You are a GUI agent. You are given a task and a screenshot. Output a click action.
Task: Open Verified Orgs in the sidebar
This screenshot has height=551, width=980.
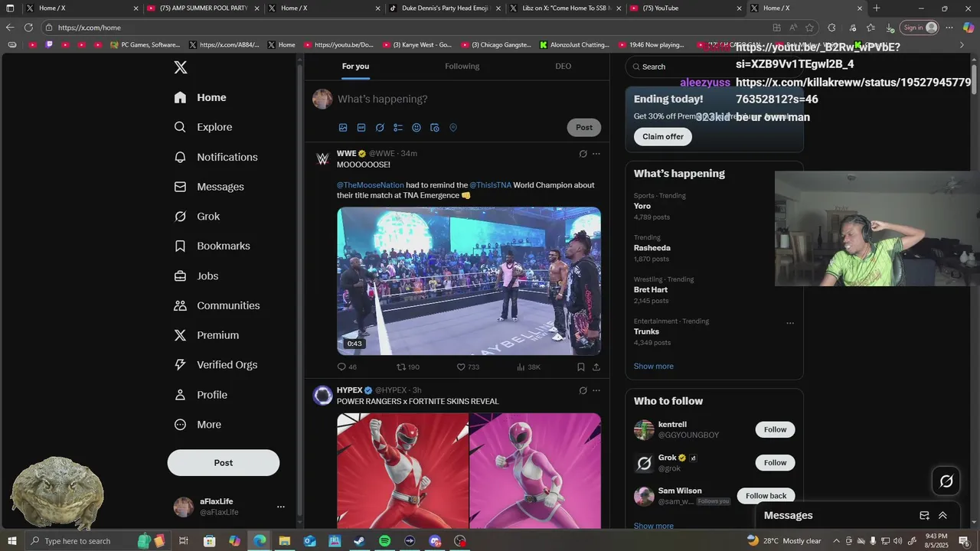[x=216, y=365]
